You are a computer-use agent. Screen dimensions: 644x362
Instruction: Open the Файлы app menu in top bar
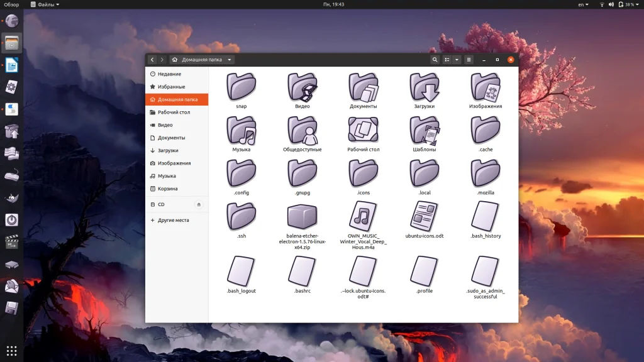point(45,4)
